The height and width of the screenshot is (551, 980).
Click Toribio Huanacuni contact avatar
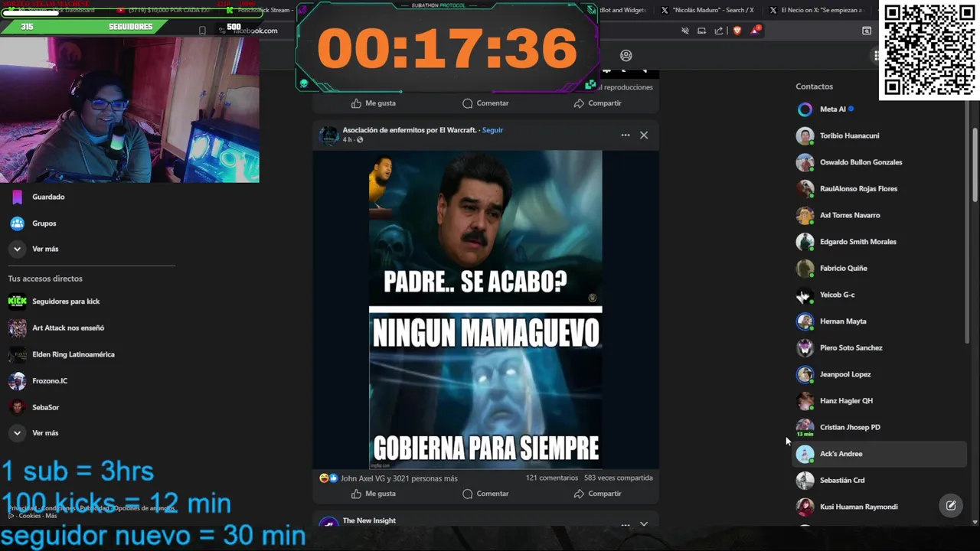[805, 136]
